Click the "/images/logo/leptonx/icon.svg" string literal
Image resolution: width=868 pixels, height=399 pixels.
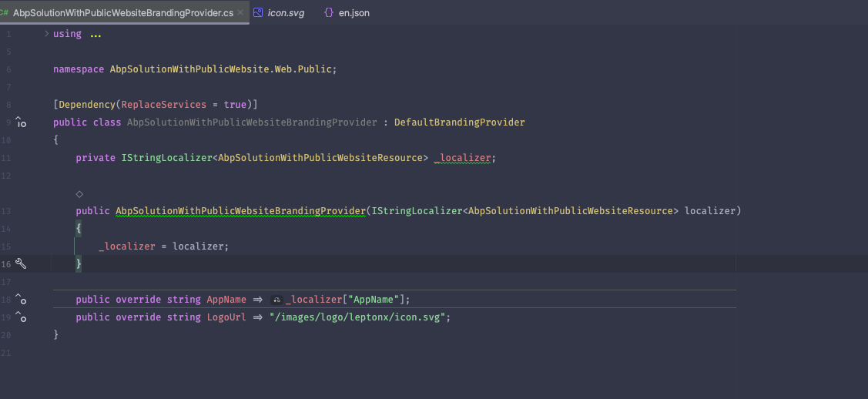click(x=359, y=317)
